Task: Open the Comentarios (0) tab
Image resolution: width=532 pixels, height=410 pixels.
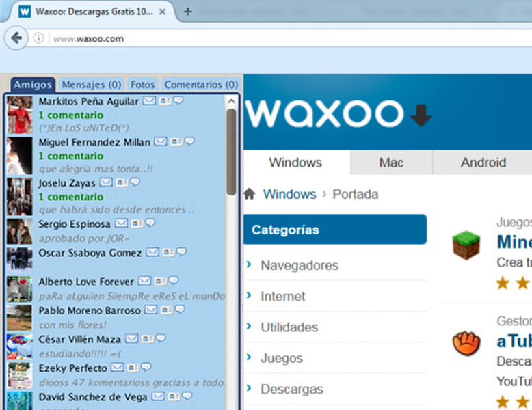Action: click(x=201, y=85)
